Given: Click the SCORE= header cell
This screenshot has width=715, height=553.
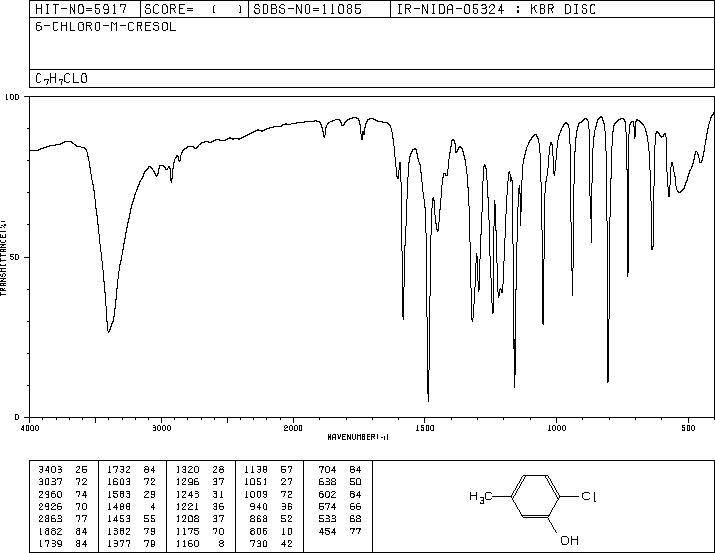Looking at the screenshot, I should tap(194, 9).
